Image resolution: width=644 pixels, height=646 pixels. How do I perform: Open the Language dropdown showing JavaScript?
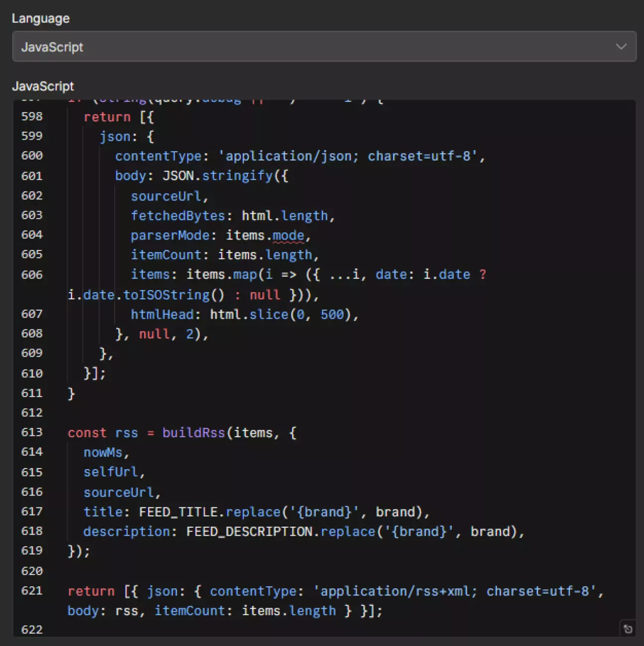(324, 47)
